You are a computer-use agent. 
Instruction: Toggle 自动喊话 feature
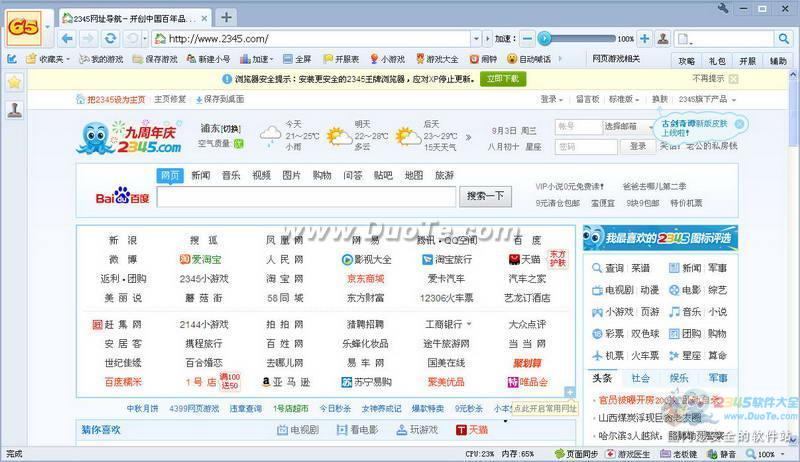pyautogui.click(x=529, y=59)
